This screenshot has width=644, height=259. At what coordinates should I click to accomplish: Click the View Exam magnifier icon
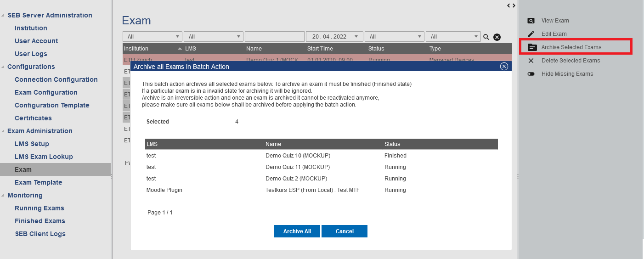point(531,21)
